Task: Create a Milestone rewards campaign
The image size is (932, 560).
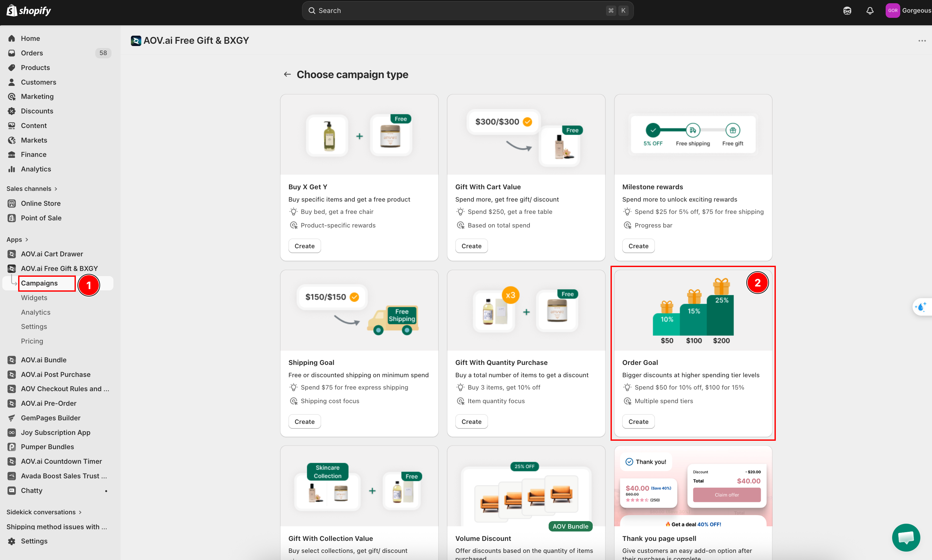Action: [638, 246]
